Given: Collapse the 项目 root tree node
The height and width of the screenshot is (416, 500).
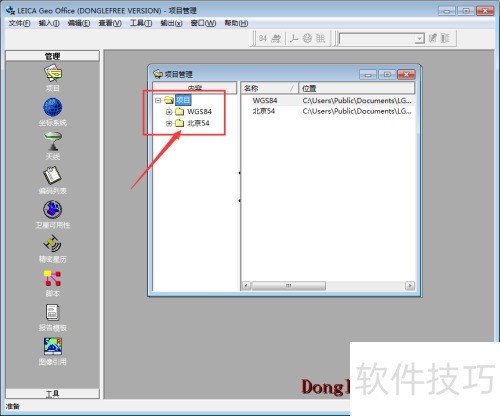Looking at the screenshot, I should pos(158,100).
